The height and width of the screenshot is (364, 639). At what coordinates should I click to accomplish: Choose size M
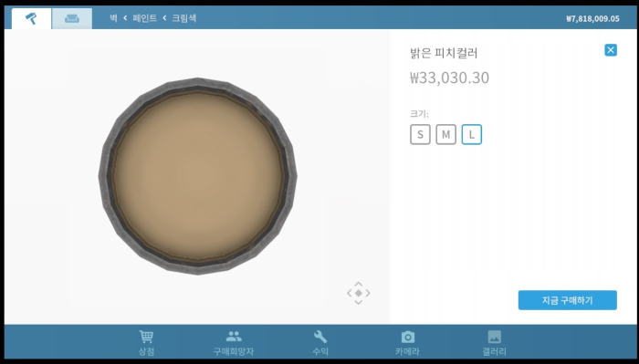[445, 134]
